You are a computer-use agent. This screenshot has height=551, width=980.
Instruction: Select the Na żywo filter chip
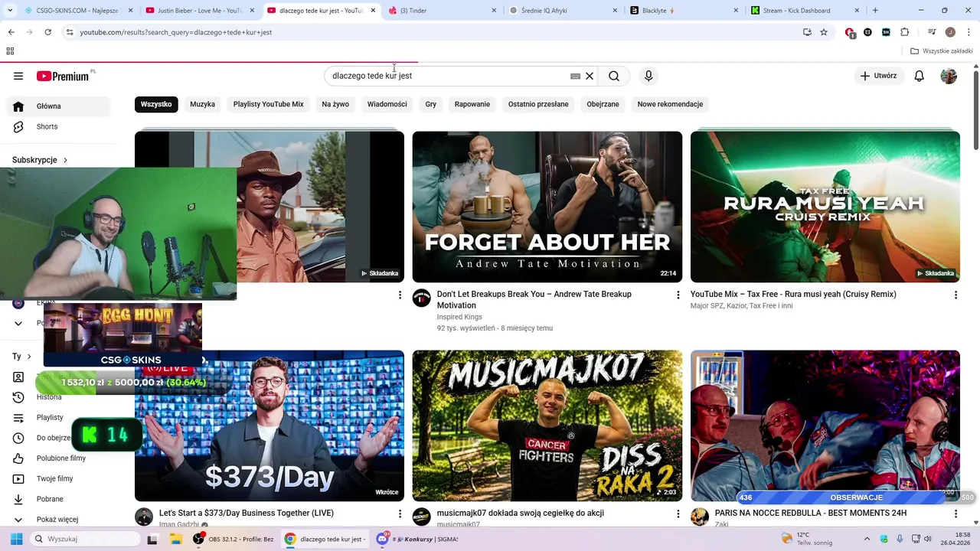pos(335,104)
